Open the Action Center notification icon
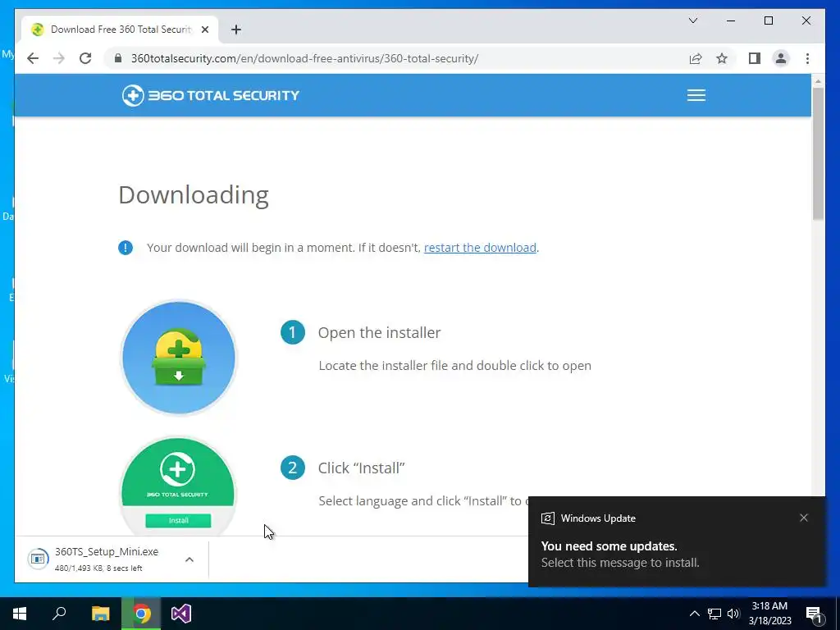This screenshot has width=840, height=630. [815, 614]
